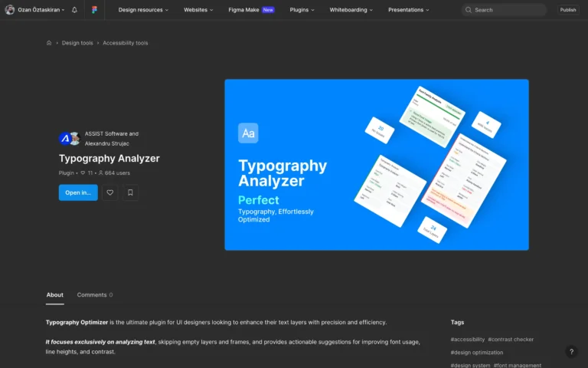Switch to the About tab
Screen dimensions: 588x368
click(55, 295)
